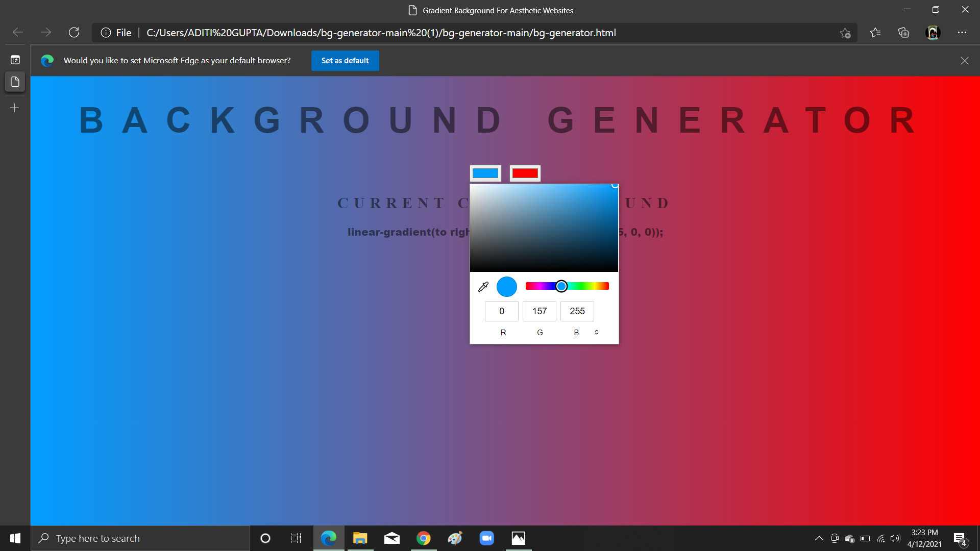Image resolution: width=980 pixels, height=551 pixels.
Task: Open the Settings and more menu
Action: click(963, 32)
